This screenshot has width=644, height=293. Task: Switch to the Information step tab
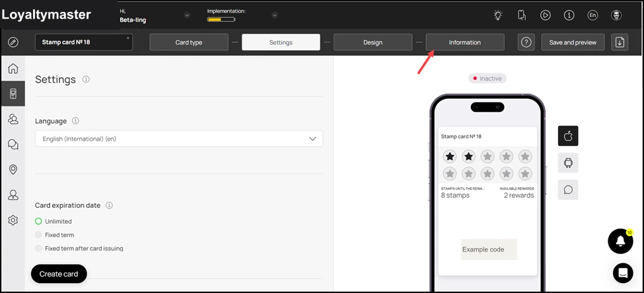pyautogui.click(x=465, y=42)
